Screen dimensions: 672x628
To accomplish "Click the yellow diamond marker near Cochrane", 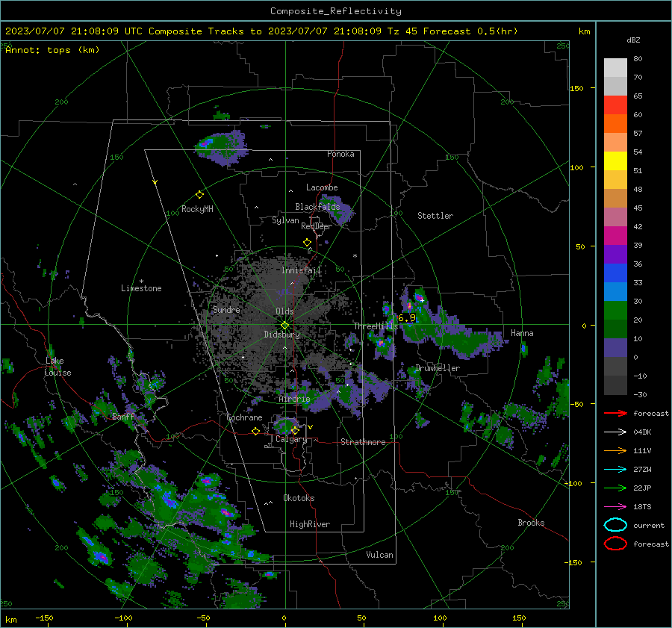I will pos(255,432).
